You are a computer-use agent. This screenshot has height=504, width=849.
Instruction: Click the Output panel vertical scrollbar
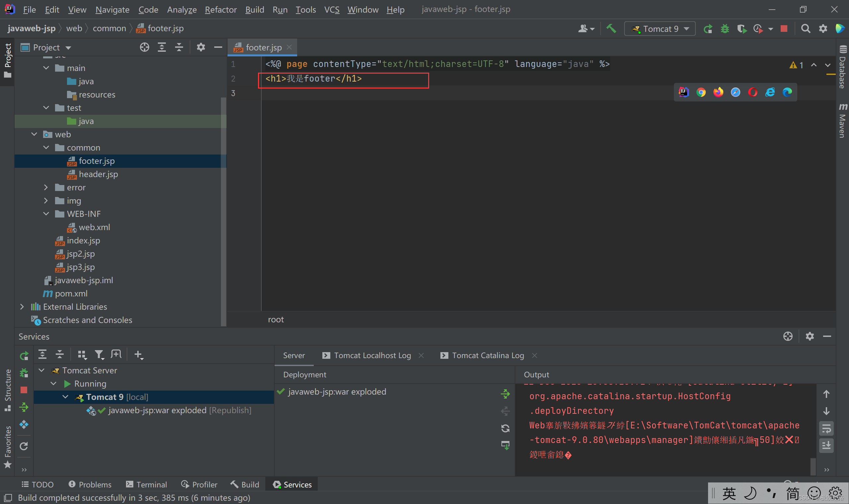click(813, 466)
